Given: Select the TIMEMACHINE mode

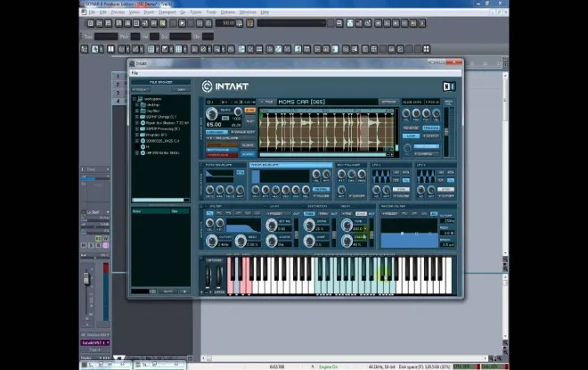Looking at the screenshot, I should [x=222, y=154].
